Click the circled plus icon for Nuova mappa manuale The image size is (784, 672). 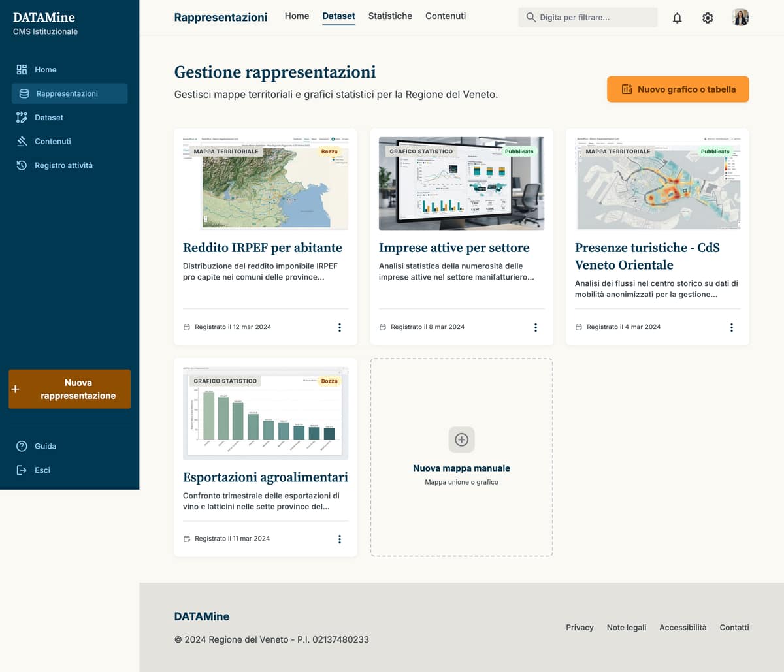[461, 440]
